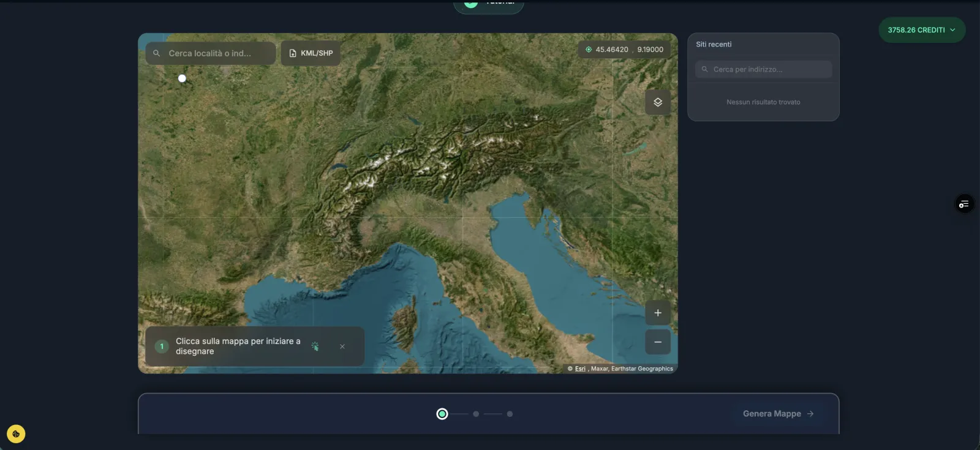Select the longitude value 9.19000
Screen dimensions: 980x450
(x=650, y=50)
